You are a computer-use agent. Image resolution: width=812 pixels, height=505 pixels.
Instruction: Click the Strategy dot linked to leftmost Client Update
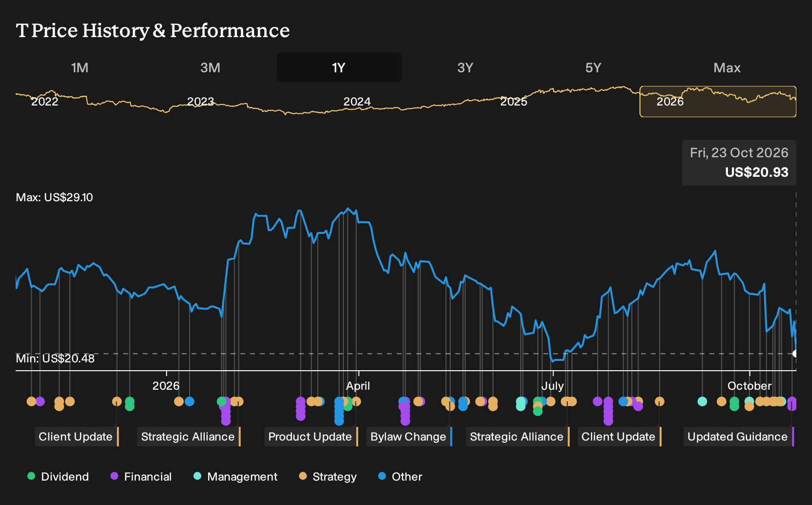[x=117, y=401]
